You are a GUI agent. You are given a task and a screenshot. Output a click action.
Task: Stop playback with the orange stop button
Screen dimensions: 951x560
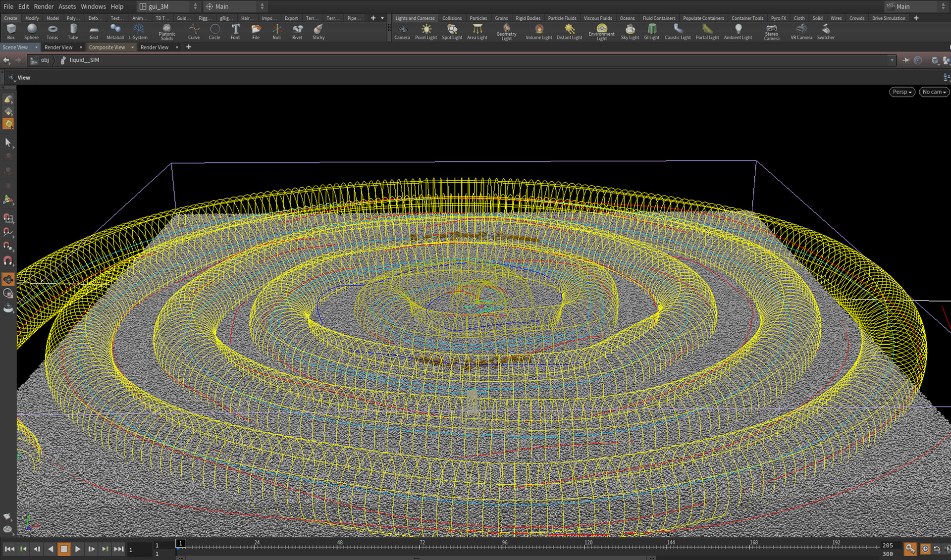(64, 549)
